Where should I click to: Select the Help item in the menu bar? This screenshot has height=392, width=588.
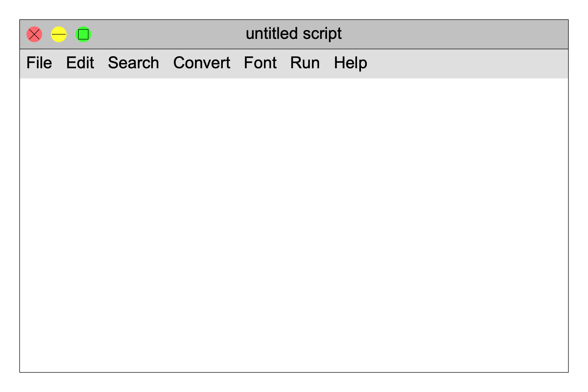coord(351,63)
